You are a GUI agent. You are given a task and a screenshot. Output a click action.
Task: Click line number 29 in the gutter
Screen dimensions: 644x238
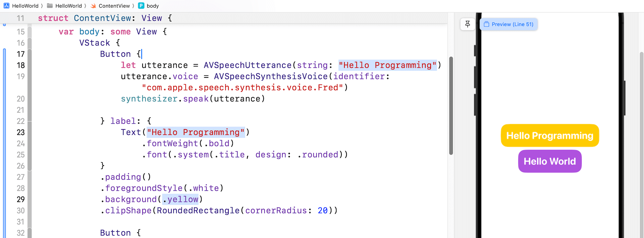[x=20, y=199]
